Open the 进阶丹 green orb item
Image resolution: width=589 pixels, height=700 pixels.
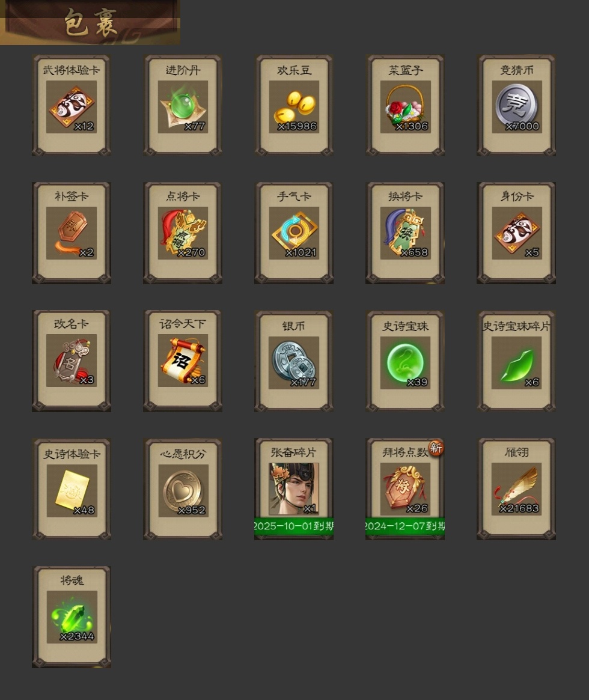point(183,105)
